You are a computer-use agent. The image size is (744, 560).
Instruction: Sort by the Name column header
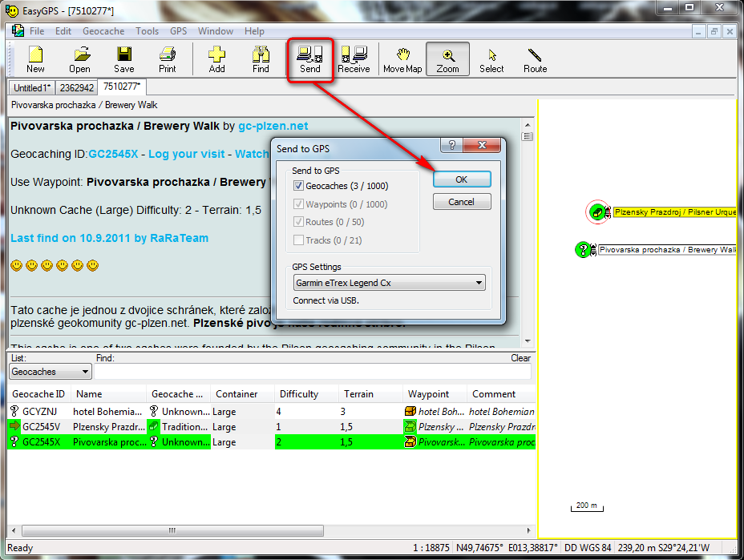pos(109,394)
